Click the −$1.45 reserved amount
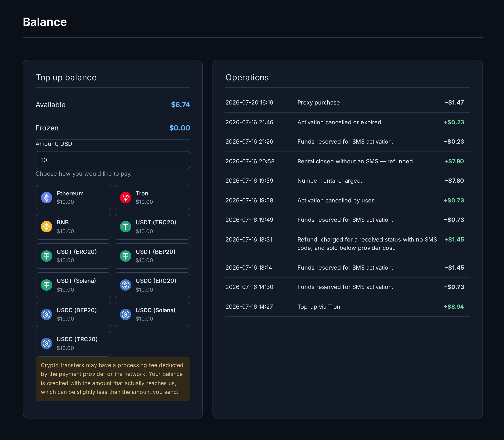Image resolution: width=504 pixels, height=440 pixels. (454, 268)
